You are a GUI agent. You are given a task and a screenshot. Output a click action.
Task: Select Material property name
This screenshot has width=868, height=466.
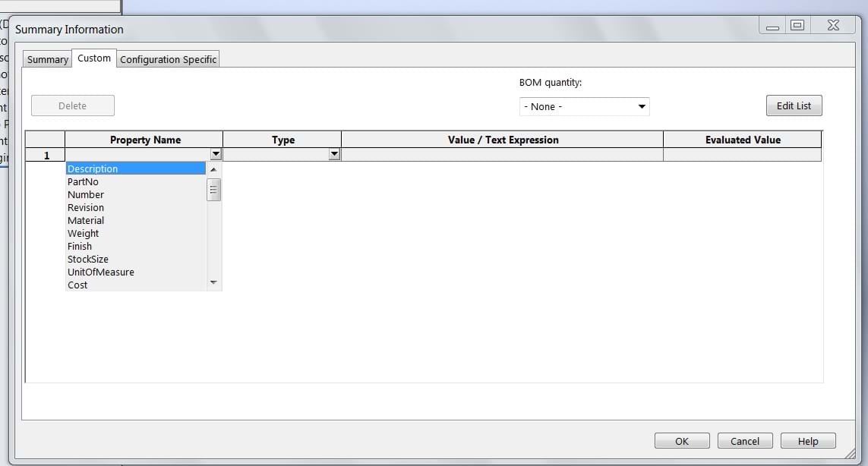click(86, 221)
